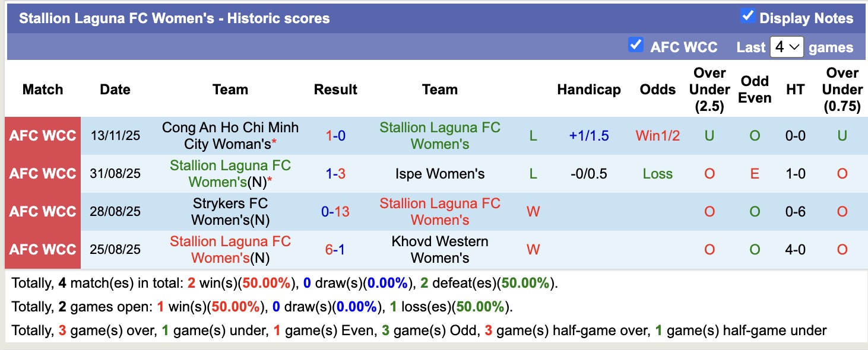Open Strykers FC Women's team page
The height and width of the screenshot is (350, 868).
[230, 212]
